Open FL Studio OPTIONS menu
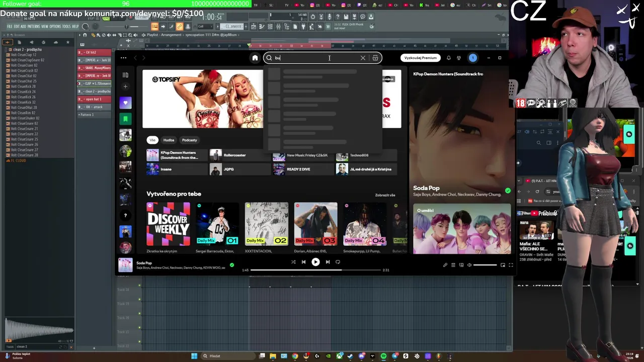Image resolution: width=644 pixels, height=362 pixels. tap(55, 26)
